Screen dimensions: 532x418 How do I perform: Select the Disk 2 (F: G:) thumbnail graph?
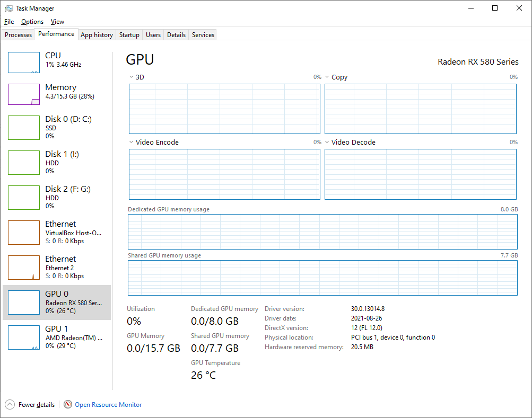(x=24, y=197)
